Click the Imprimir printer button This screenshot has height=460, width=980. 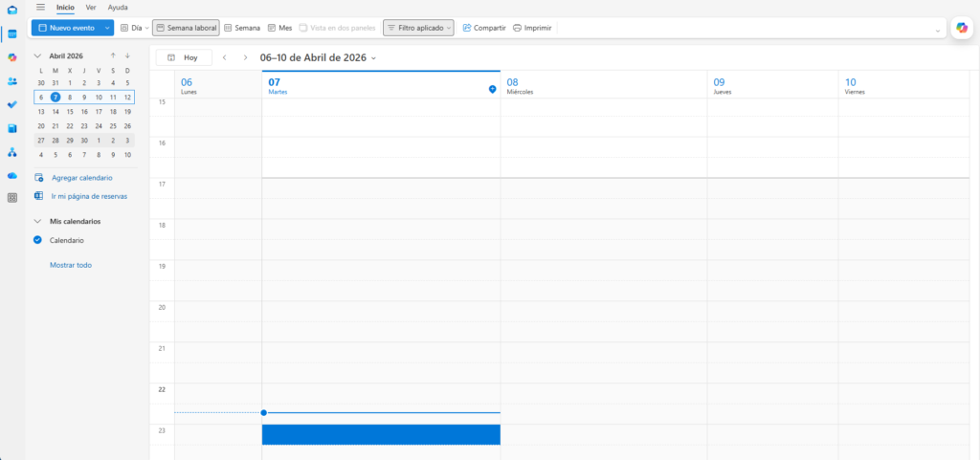pos(532,28)
